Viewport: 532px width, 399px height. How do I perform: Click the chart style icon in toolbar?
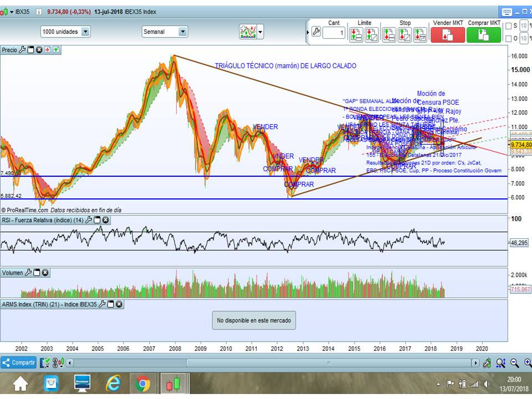(247, 32)
